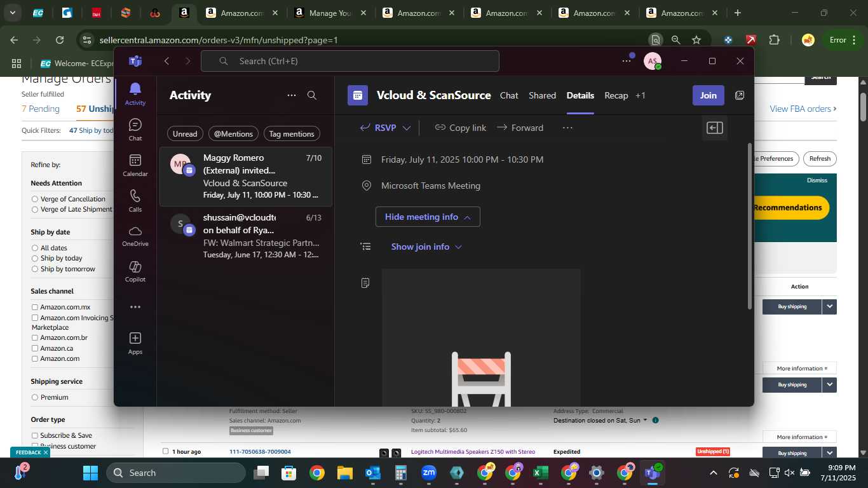868x488 pixels.
Task: Reload the Chrome page
Action: pos(60,39)
